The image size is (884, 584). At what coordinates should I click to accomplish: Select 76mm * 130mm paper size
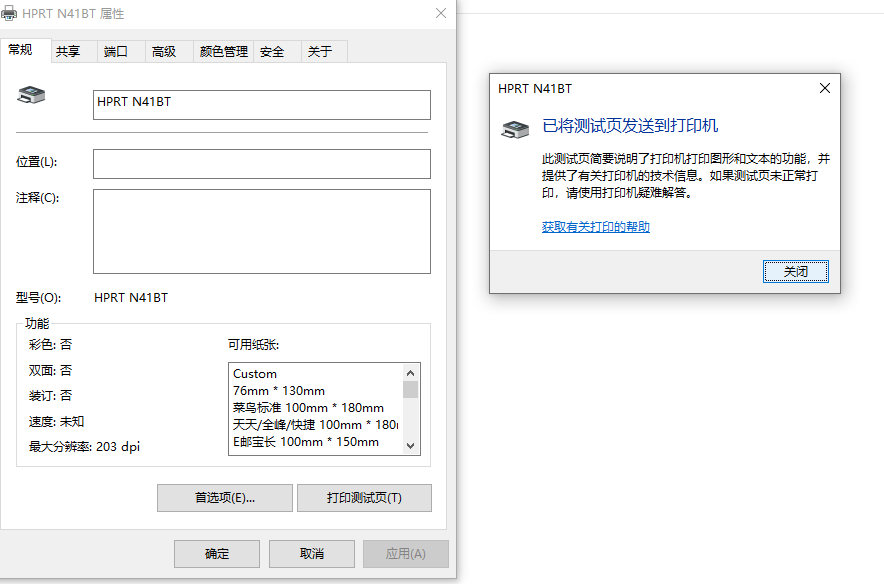pyautogui.click(x=279, y=391)
